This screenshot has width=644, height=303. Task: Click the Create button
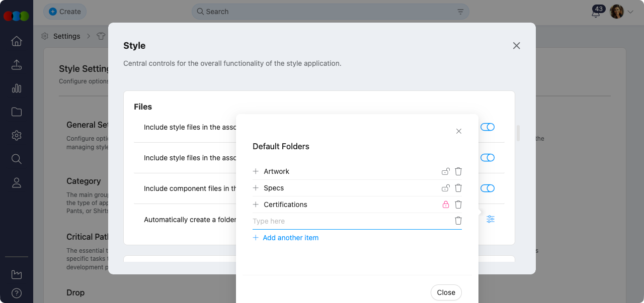65,12
